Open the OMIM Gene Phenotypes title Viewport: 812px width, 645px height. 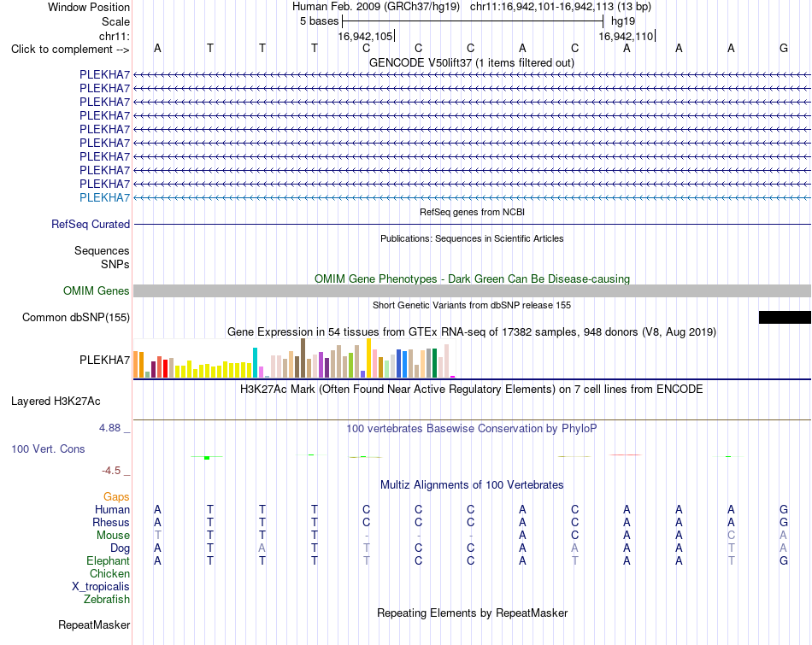(472, 279)
